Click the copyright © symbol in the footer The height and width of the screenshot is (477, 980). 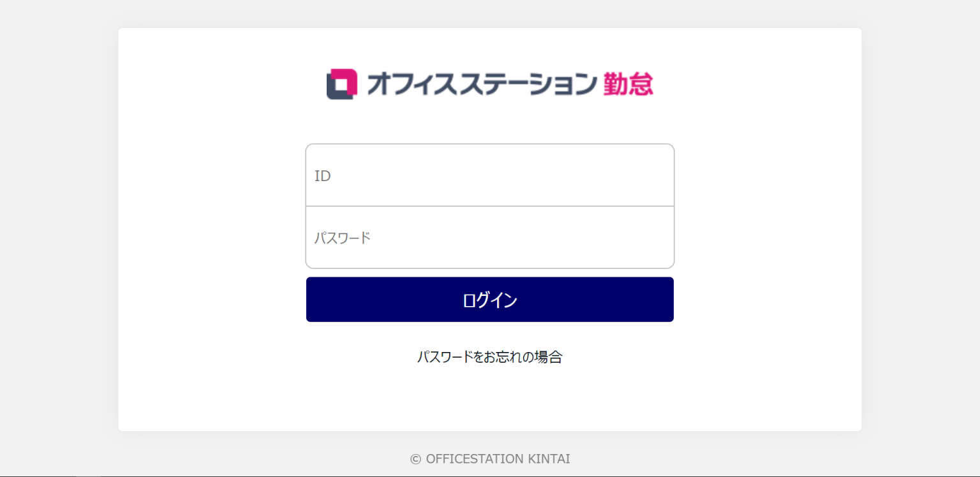click(415, 459)
